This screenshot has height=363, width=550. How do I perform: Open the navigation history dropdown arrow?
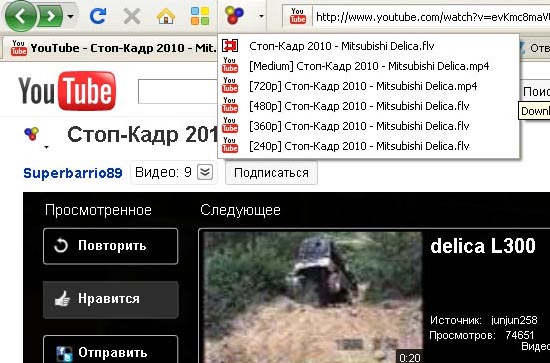[x=71, y=16]
